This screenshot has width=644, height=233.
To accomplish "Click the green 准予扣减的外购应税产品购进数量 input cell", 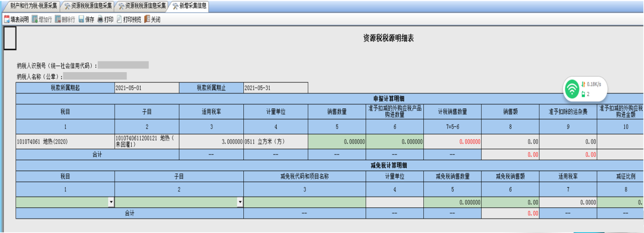I will [395, 142].
